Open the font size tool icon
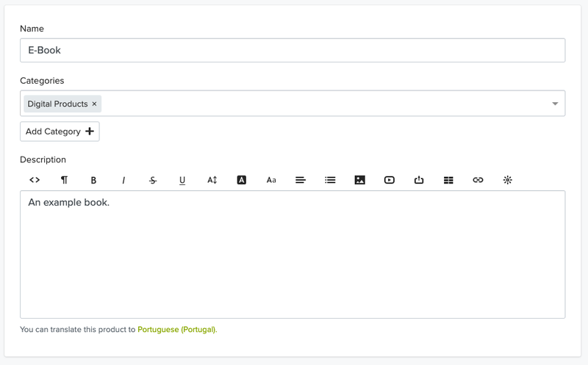Viewport: 588px width, 365px height. [212, 180]
